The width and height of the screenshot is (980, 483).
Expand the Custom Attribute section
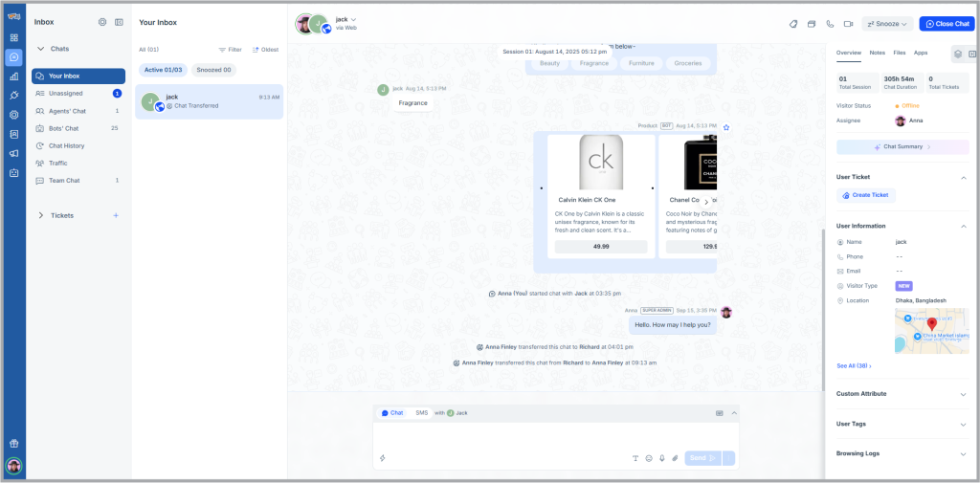[x=963, y=394]
